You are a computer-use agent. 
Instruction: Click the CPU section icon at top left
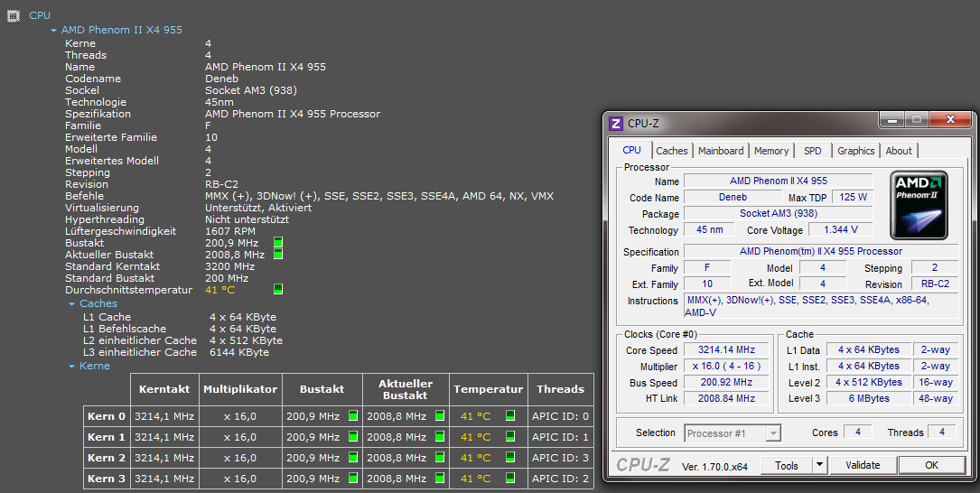[x=14, y=15]
